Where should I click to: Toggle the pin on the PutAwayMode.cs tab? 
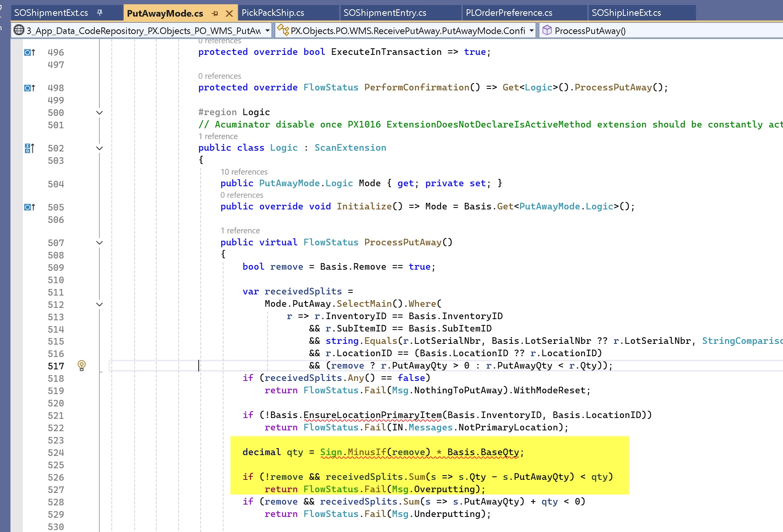(x=215, y=14)
